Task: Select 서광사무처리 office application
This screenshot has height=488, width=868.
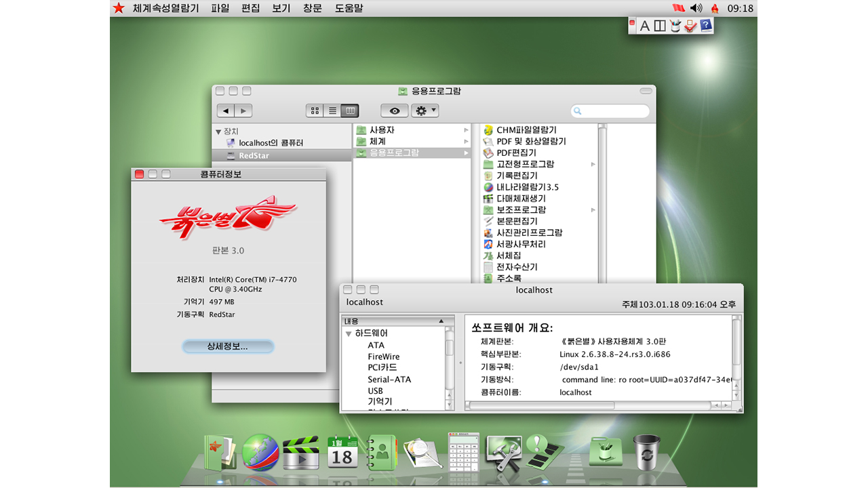Action: 521,244
